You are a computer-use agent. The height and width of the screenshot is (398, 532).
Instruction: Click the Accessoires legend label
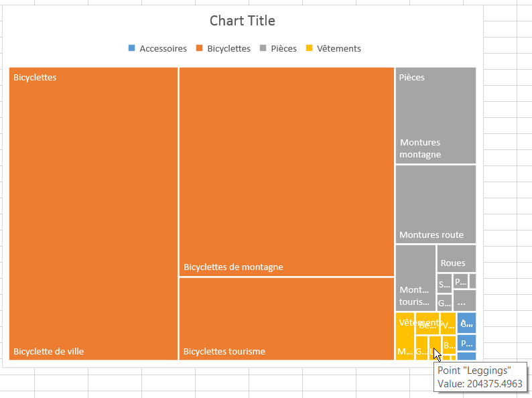click(163, 48)
